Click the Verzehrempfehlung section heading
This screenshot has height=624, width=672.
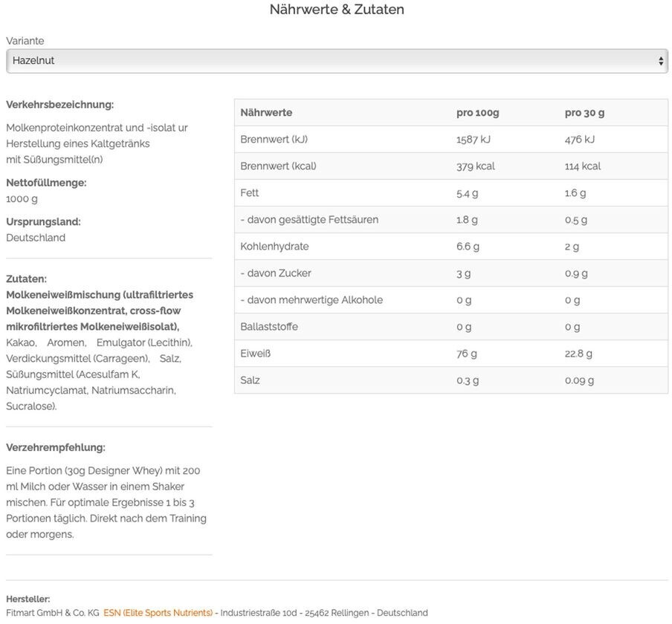56,447
